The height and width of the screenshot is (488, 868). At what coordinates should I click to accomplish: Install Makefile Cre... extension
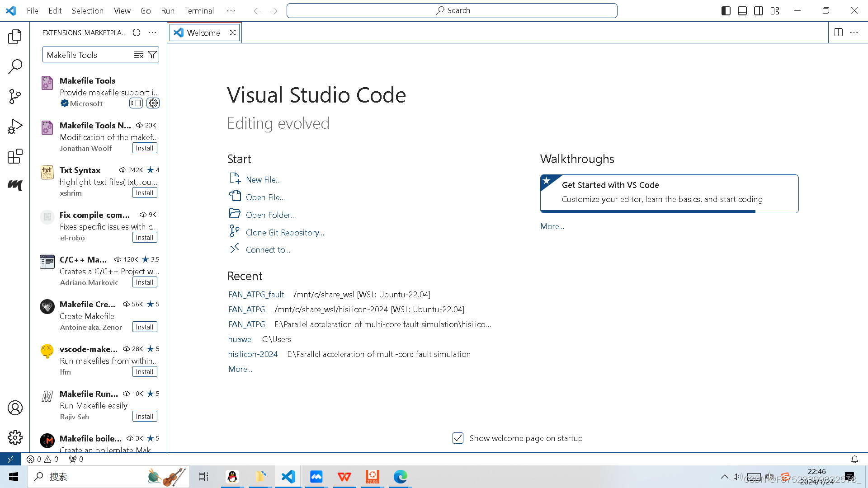(145, 327)
